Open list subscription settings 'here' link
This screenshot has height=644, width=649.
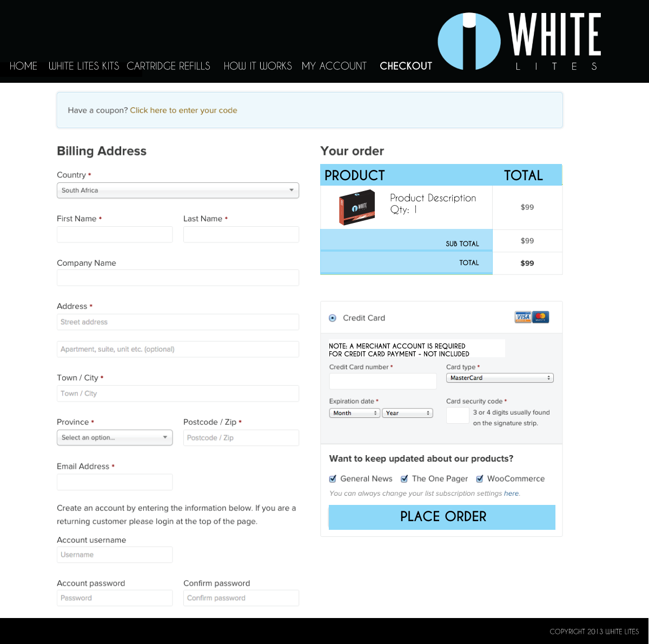click(x=511, y=494)
